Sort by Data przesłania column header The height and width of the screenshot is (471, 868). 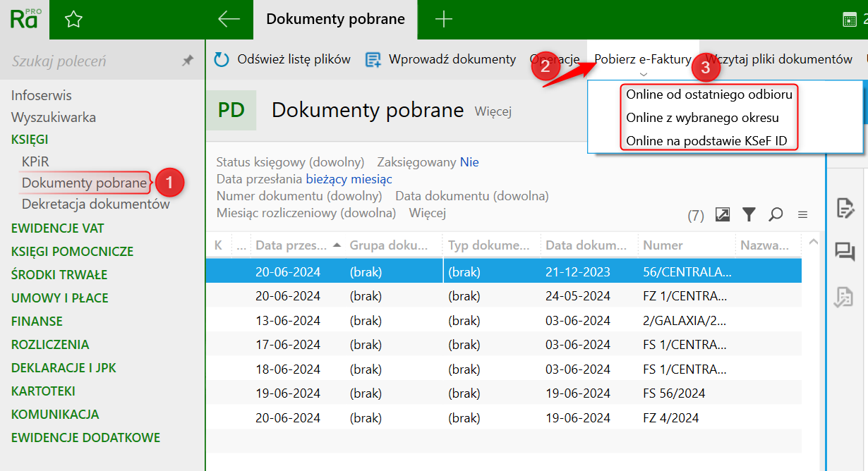coord(291,245)
